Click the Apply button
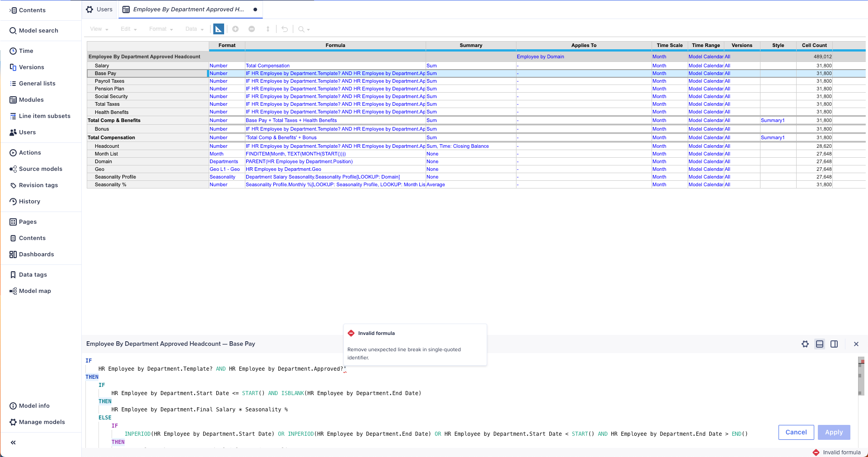The width and height of the screenshot is (868, 457). (x=834, y=432)
